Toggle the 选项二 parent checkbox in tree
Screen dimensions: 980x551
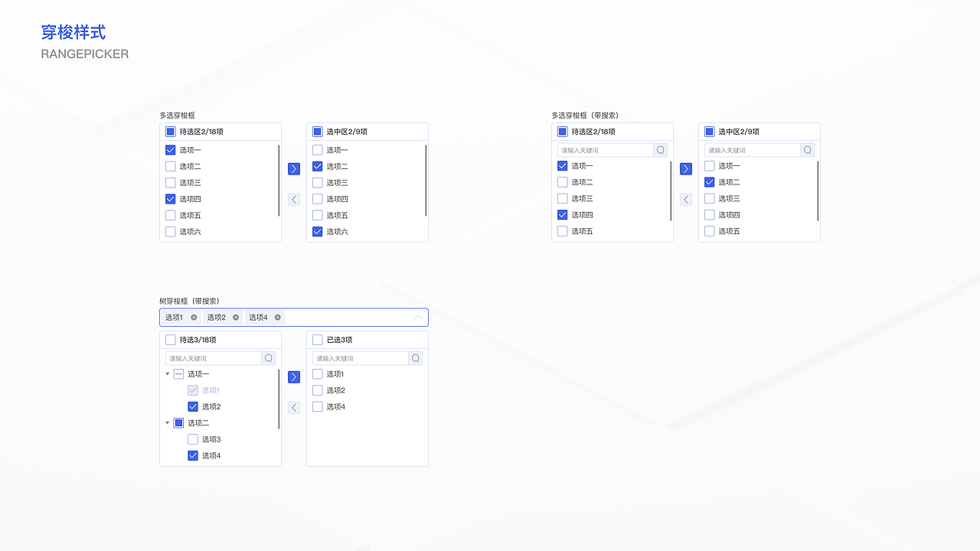click(178, 423)
